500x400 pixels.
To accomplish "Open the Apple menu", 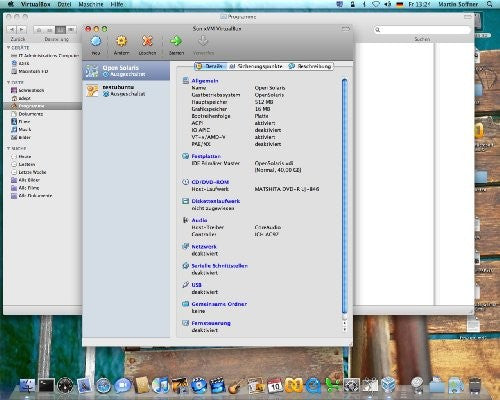I will point(11,4).
